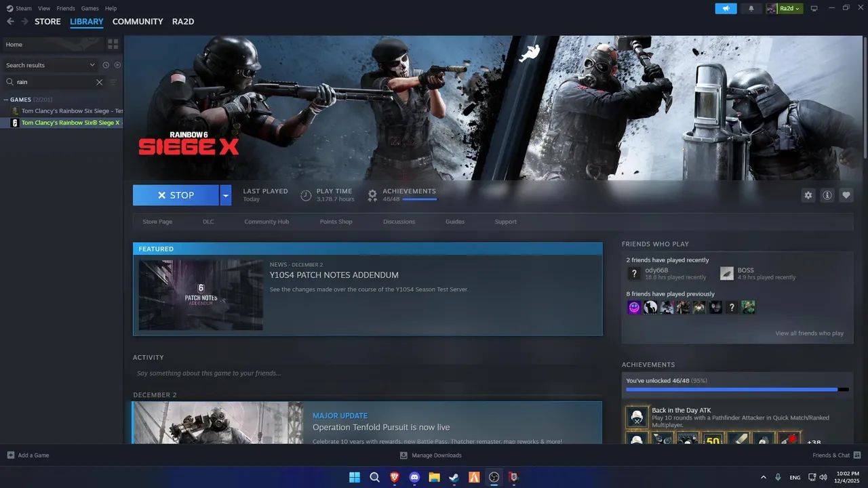Open the dropdown arrow beside STOP

(226, 195)
